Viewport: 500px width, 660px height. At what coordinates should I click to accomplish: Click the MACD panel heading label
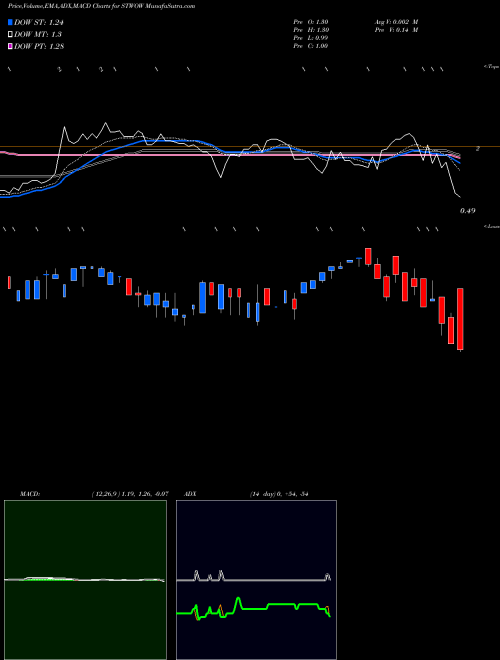[x=30, y=494]
